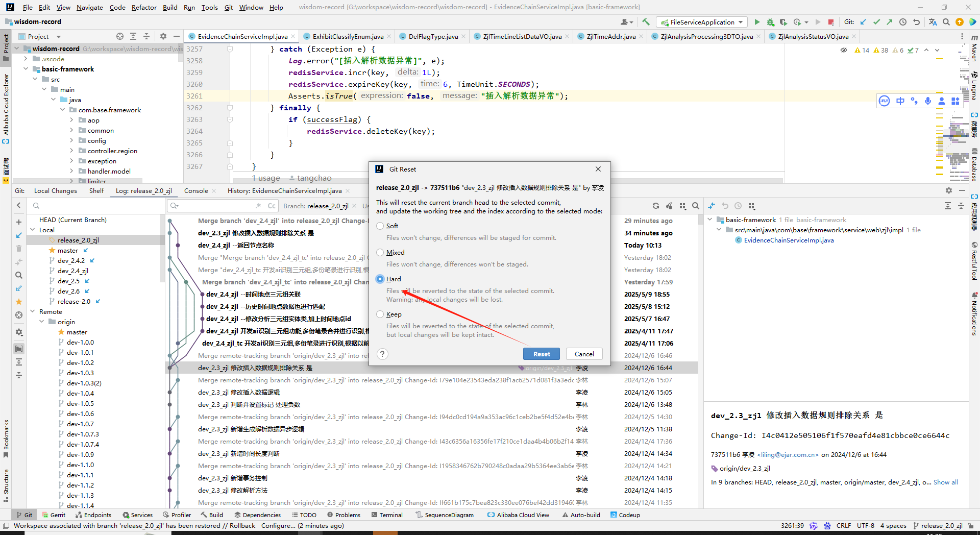980x535 pixels.
Task: Collapse the Local branches group
Action: pos(33,230)
